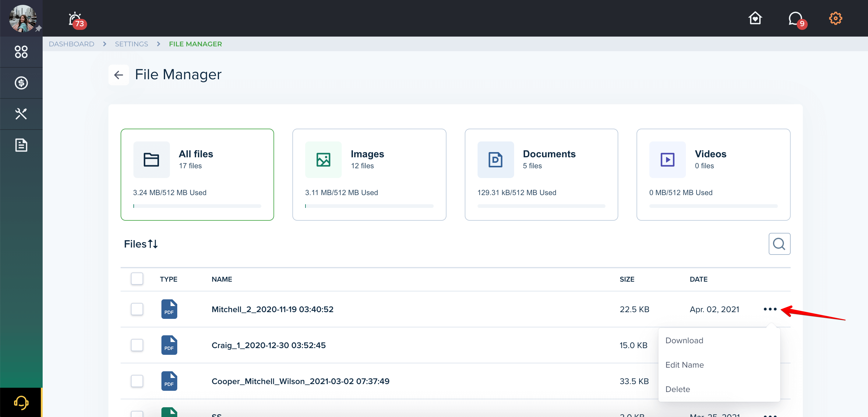Sort files with the up-down arrows
The width and height of the screenshot is (868, 417).
coord(153,244)
